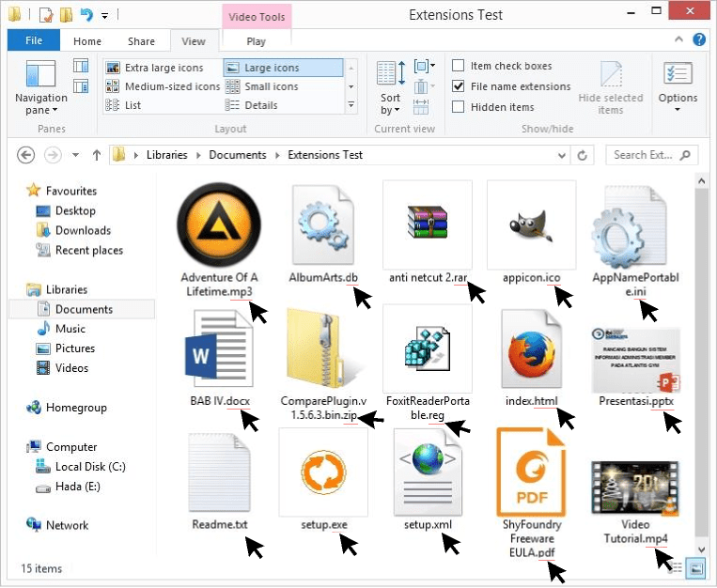Viewport: 717px width, 588px height.
Task: Go back with the Back arrow
Action: coord(26,155)
